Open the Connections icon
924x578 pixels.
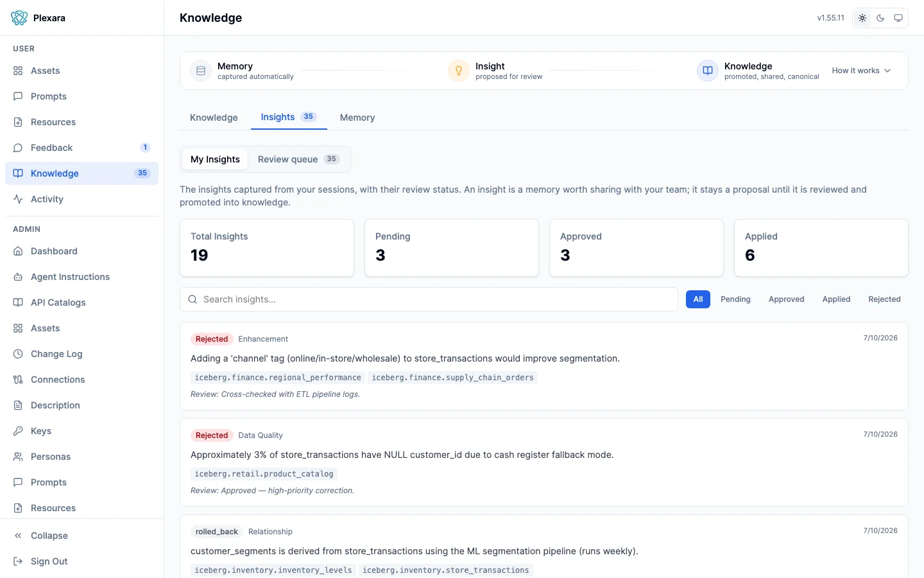18,380
